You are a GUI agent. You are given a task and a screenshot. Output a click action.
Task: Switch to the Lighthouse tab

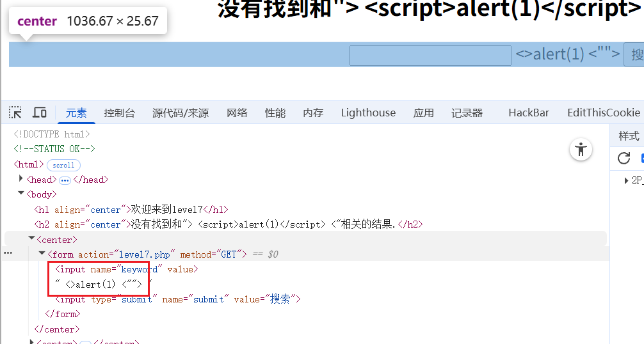pyautogui.click(x=368, y=113)
